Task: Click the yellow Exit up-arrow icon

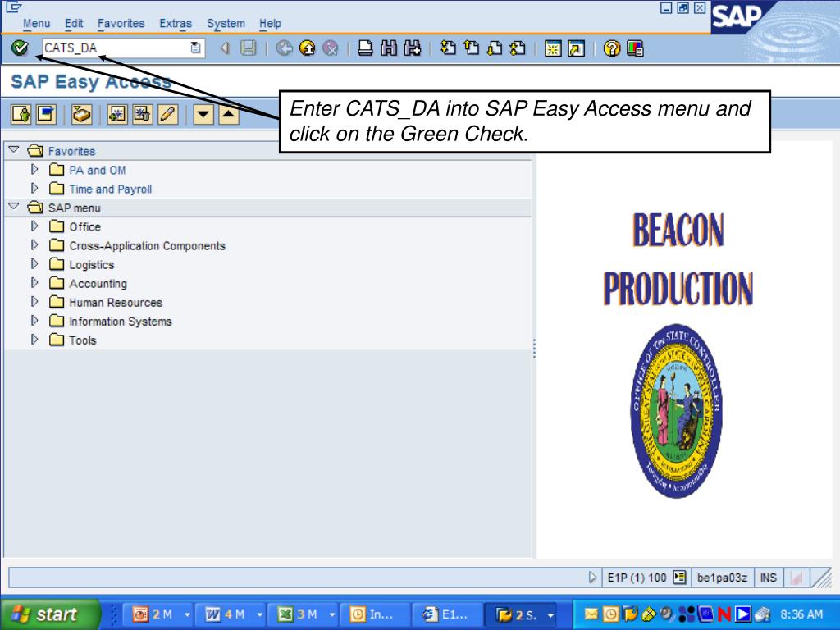Action: (x=308, y=48)
